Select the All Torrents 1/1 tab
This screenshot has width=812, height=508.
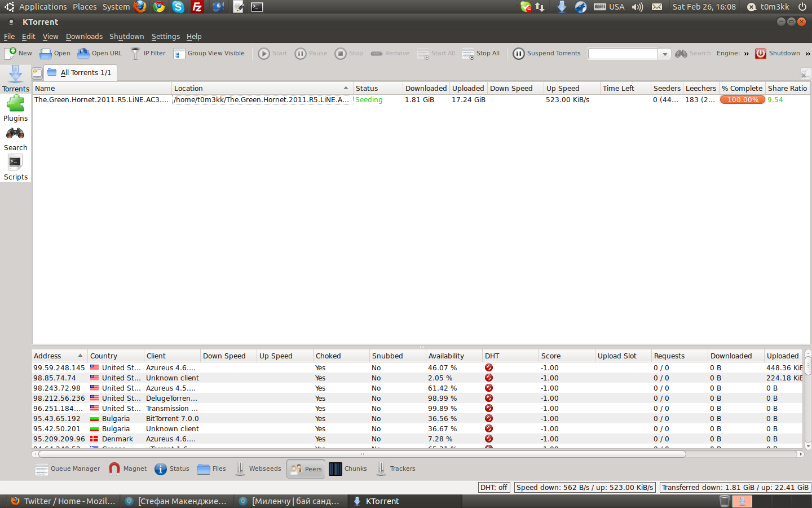[80, 73]
